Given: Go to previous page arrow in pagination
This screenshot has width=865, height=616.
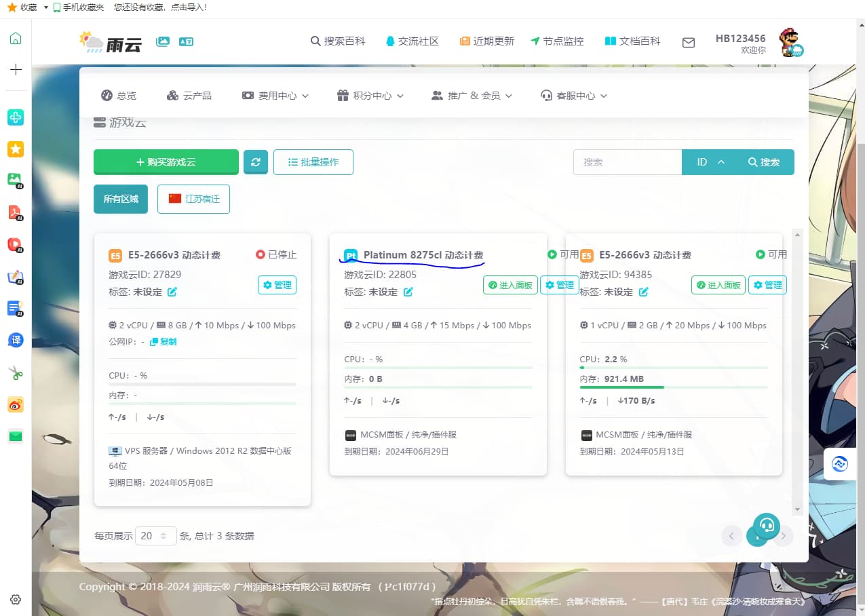Looking at the screenshot, I should [731, 536].
